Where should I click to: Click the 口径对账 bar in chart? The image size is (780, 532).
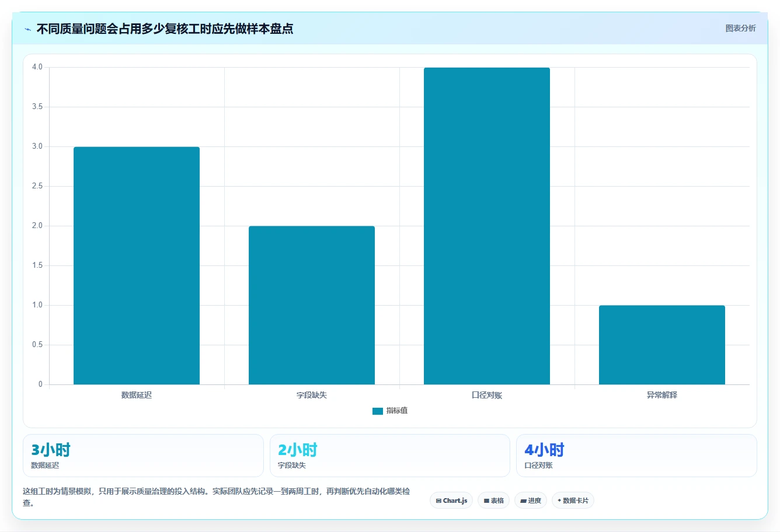coord(487,226)
